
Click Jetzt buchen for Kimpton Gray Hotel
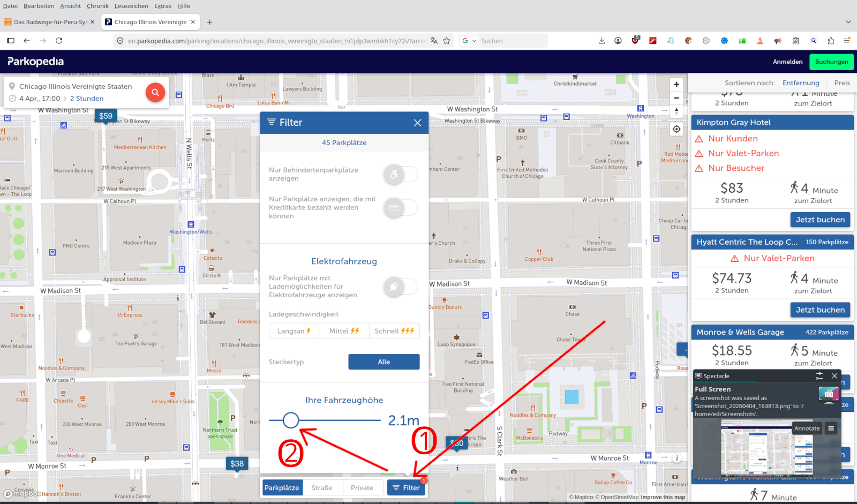[820, 220]
